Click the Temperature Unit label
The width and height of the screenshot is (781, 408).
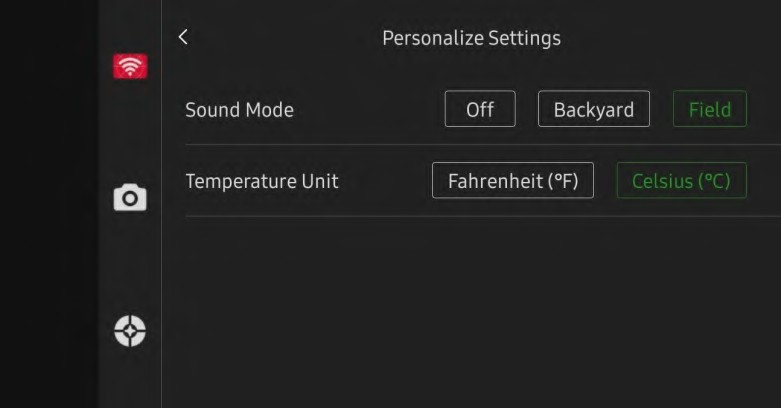point(262,181)
